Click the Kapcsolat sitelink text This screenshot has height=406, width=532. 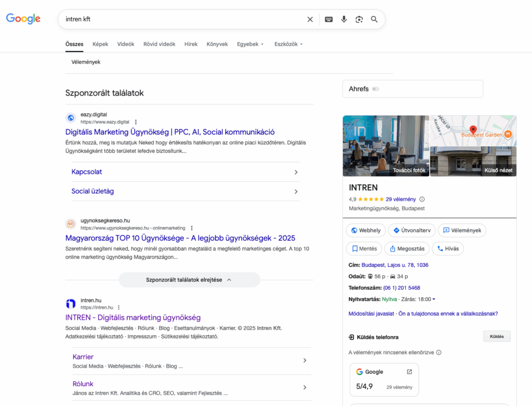click(87, 172)
